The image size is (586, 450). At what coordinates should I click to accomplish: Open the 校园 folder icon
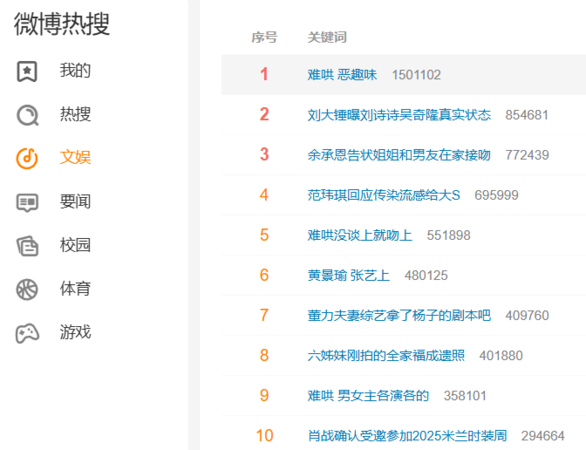click(x=27, y=246)
